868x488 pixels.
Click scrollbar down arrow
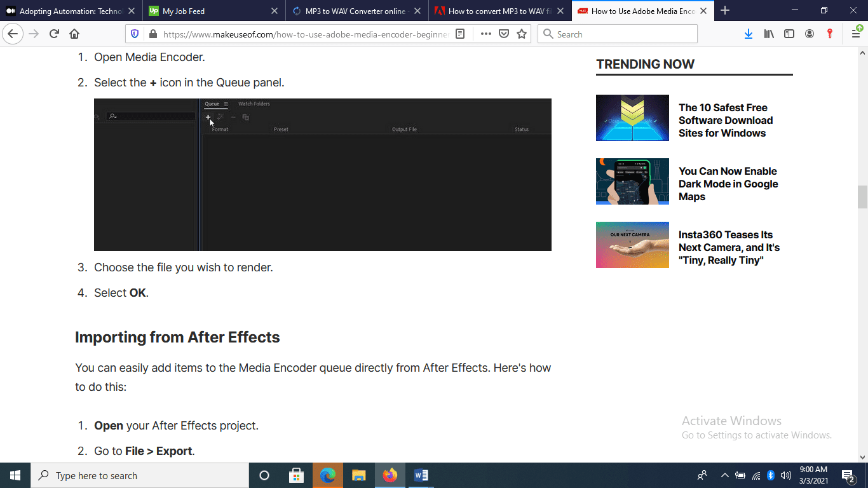[862, 457]
